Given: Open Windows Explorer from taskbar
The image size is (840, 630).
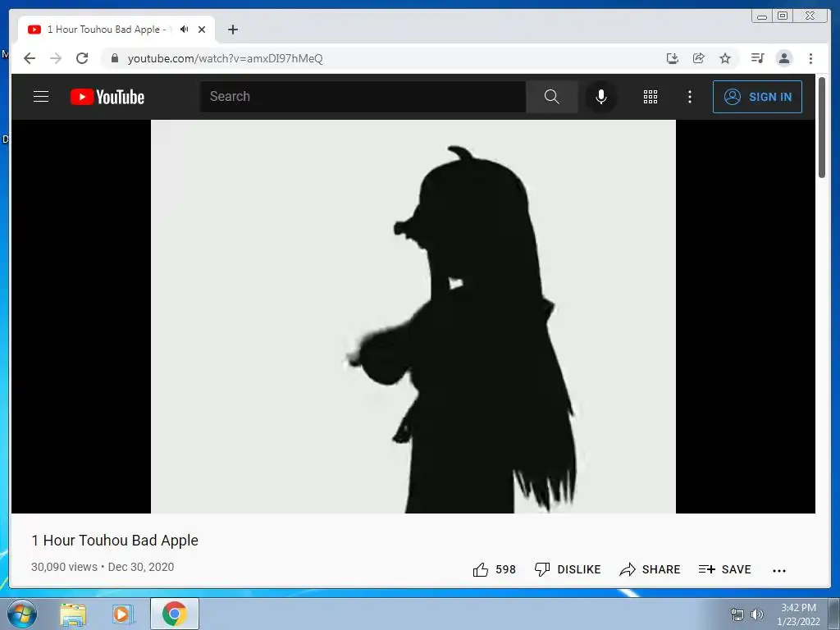Looking at the screenshot, I should [x=73, y=614].
